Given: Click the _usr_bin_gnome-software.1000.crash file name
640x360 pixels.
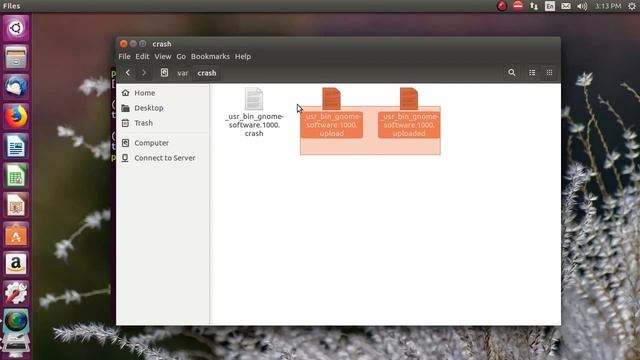Looking at the screenshot, I should [x=254, y=125].
